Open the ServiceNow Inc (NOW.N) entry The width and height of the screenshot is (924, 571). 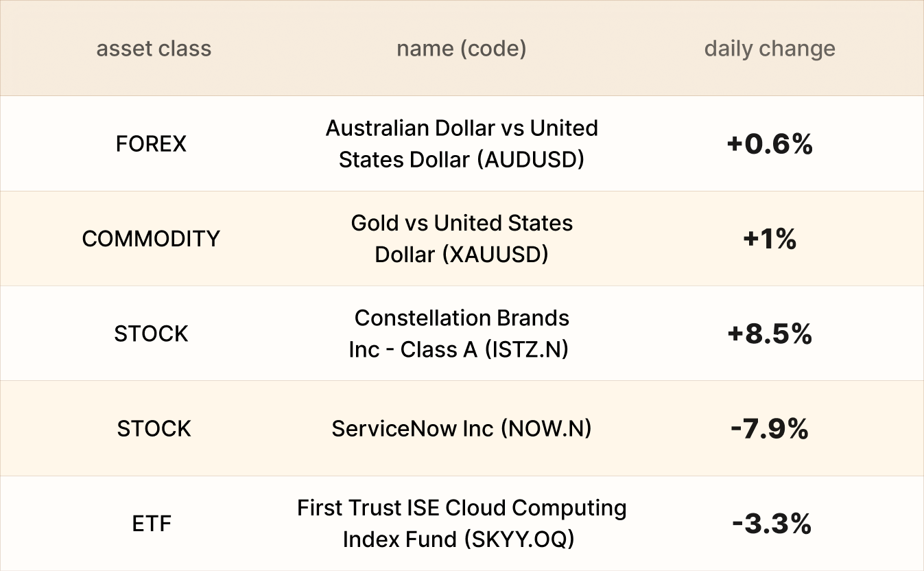tap(462, 429)
